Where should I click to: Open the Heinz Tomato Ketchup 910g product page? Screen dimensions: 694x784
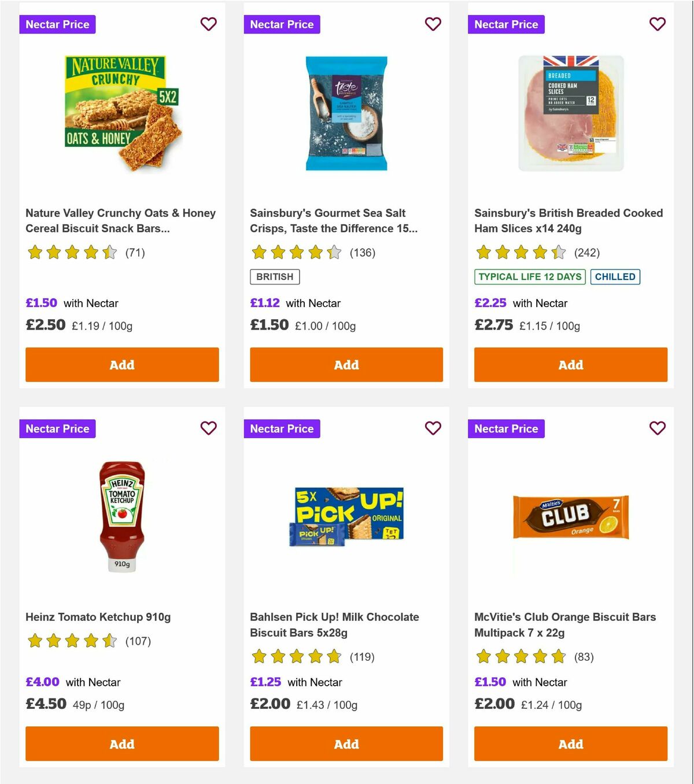click(98, 617)
